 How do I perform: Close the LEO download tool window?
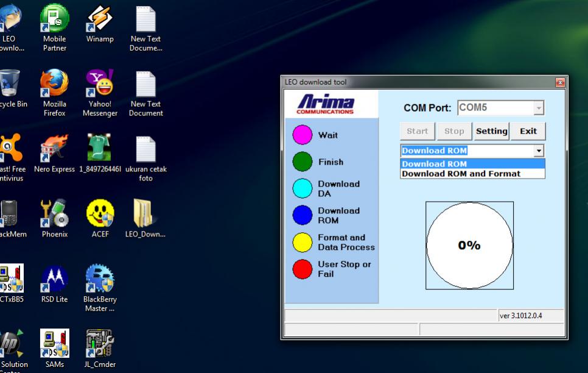(x=560, y=82)
